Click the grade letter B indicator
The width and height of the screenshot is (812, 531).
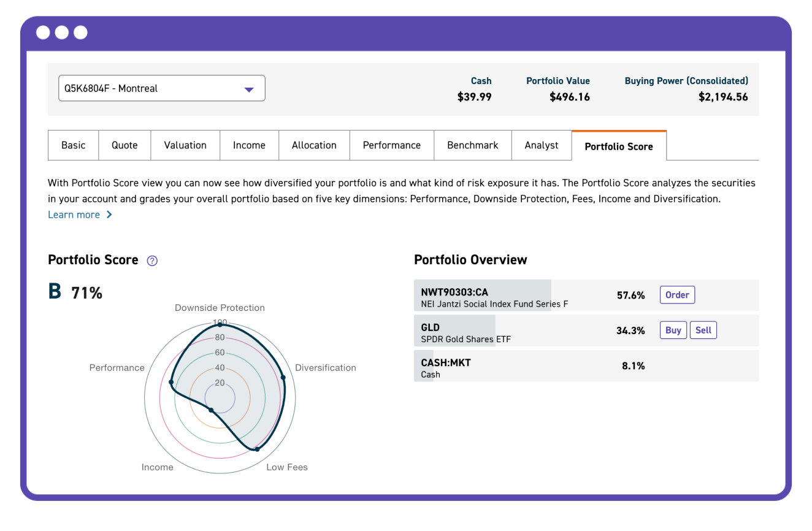pyautogui.click(x=55, y=291)
